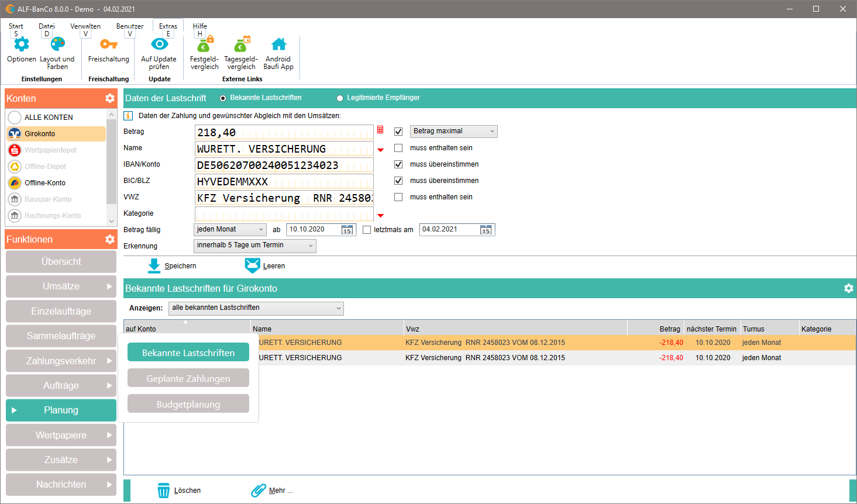Open the calendar picker for the letztmals am date
This screenshot has height=504, width=857.
click(x=486, y=230)
